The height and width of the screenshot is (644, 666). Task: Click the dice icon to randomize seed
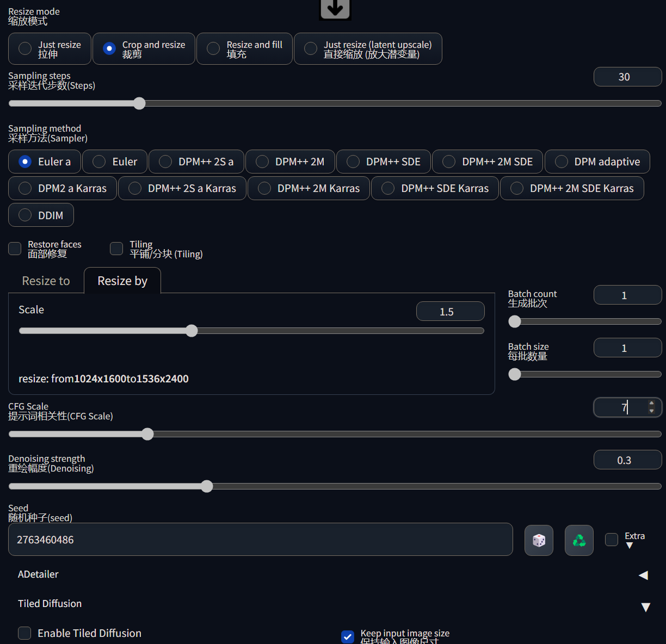click(x=538, y=540)
